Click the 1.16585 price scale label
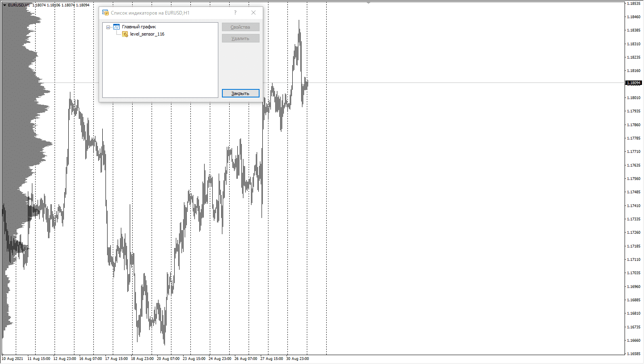Image resolution: width=644 pixels, height=364 pixels. click(x=633, y=353)
